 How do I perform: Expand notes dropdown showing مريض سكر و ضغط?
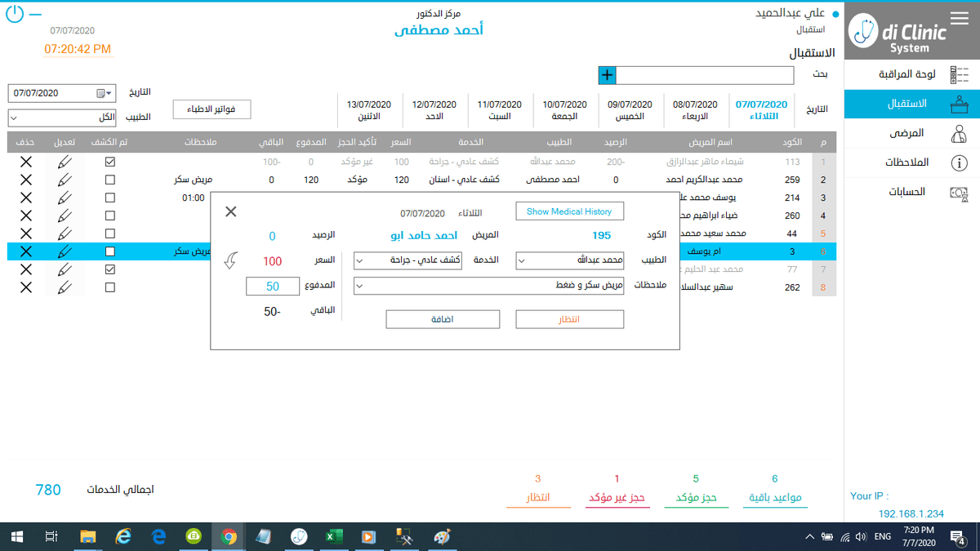tap(360, 287)
